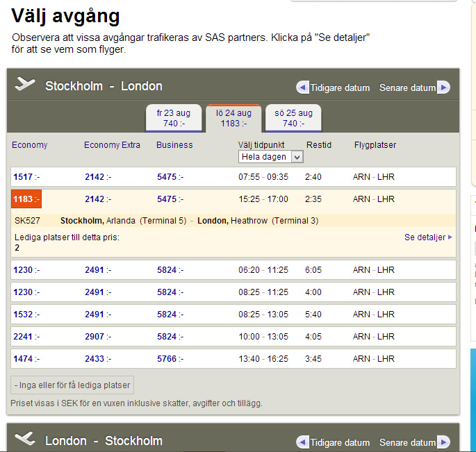
Task: Select Business 5766 on the 13:40 flight
Action: (x=169, y=359)
